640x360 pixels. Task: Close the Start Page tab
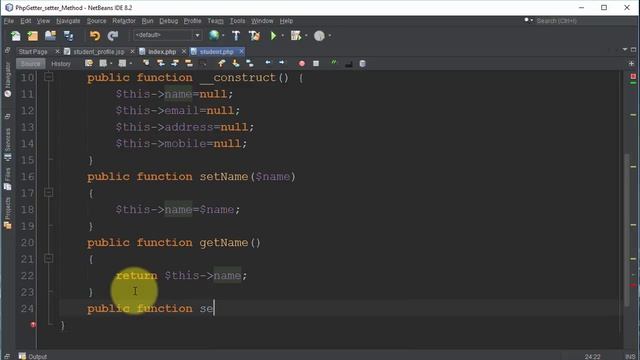click(57, 51)
